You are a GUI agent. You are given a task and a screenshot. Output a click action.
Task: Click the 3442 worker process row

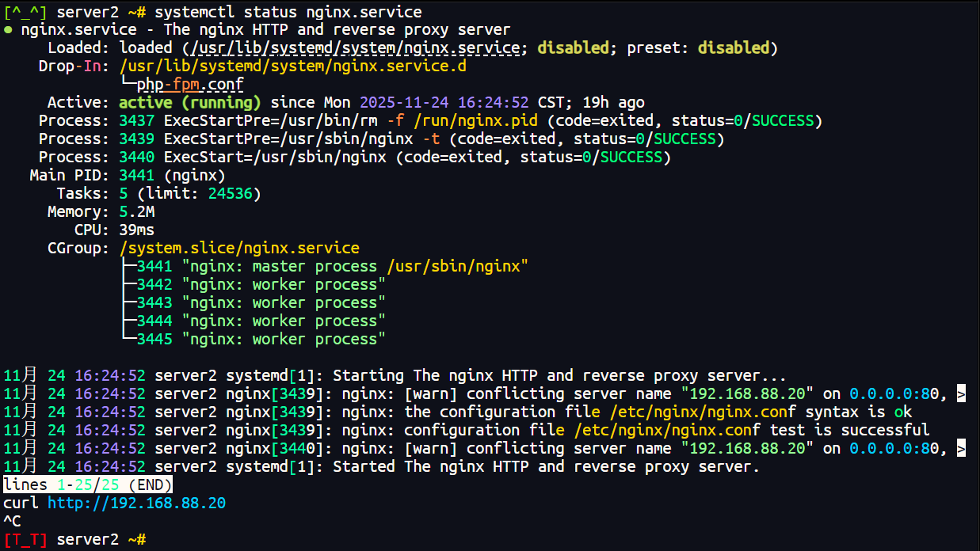point(254,285)
